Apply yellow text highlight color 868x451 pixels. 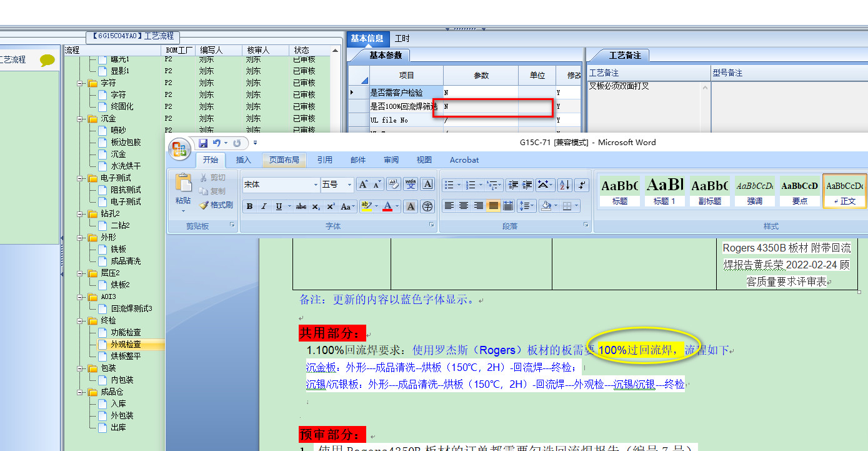pos(366,206)
